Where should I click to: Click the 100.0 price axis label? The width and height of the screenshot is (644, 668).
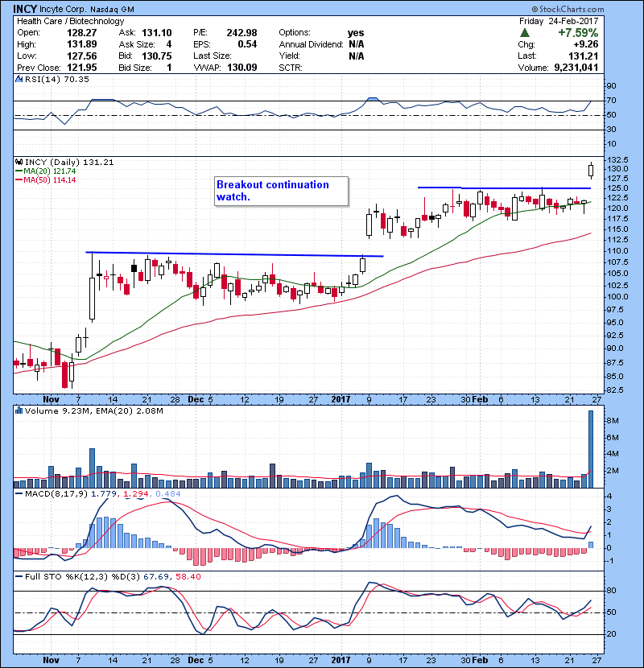click(617, 297)
